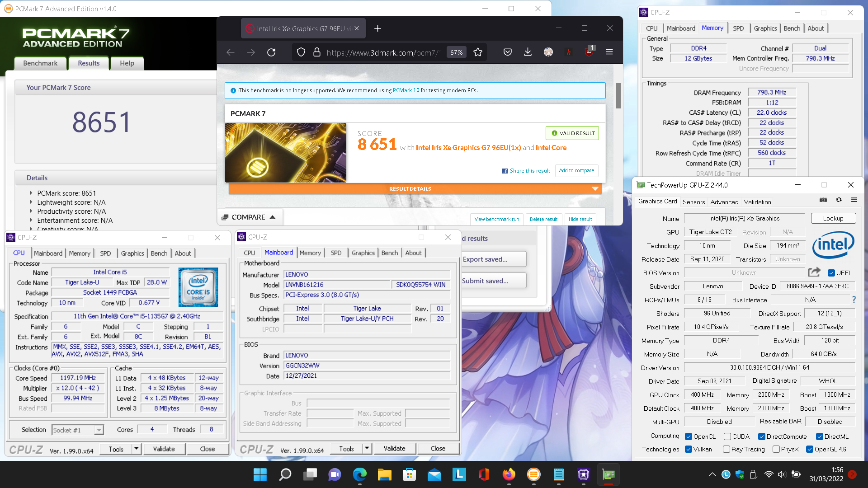Open the browser downloads panel
868x488 pixels.
528,52
